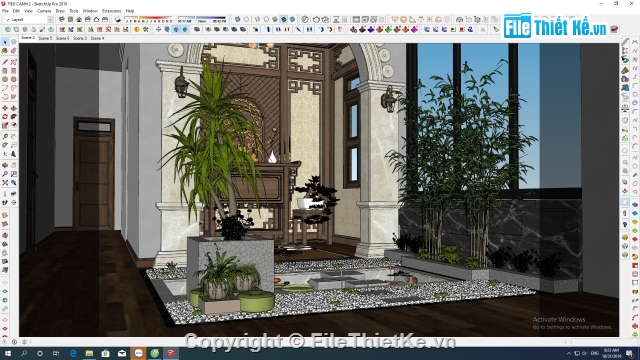Open the Help menu
The height and width of the screenshot is (360, 640).
point(130,11)
